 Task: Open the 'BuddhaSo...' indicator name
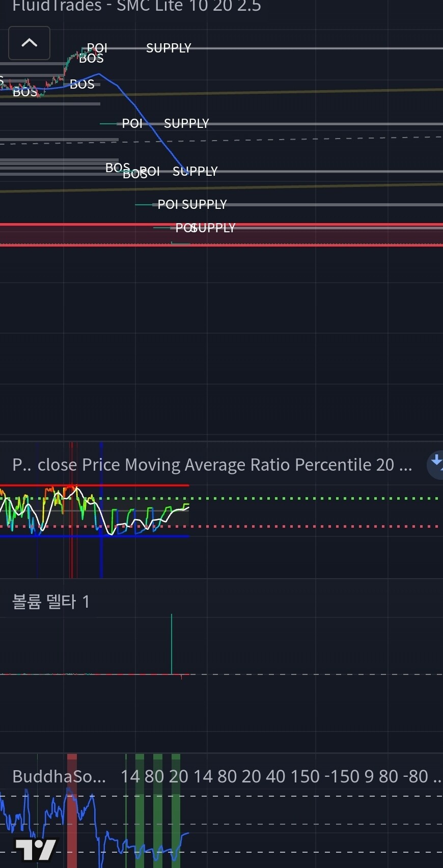click(x=59, y=776)
